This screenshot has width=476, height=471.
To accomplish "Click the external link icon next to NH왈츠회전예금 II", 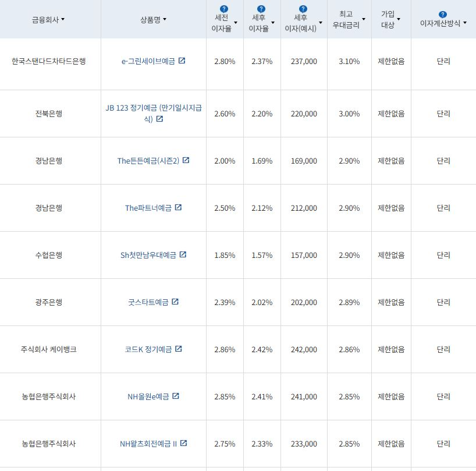I will click(184, 443).
